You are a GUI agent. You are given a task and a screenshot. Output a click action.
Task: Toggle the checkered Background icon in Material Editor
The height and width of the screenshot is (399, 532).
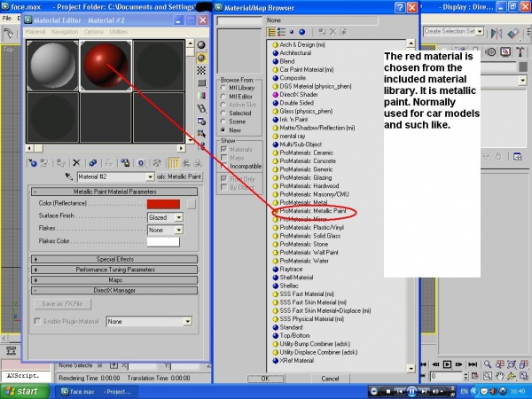pyautogui.click(x=201, y=70)
